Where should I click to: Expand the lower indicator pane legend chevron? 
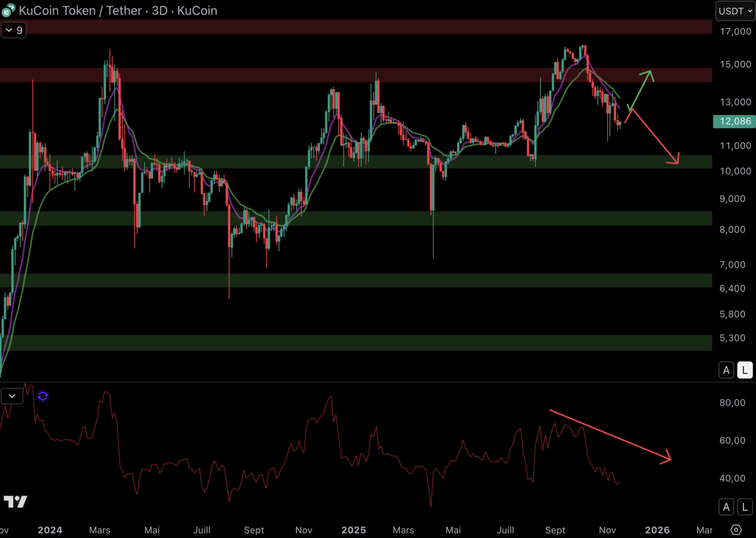12,396
